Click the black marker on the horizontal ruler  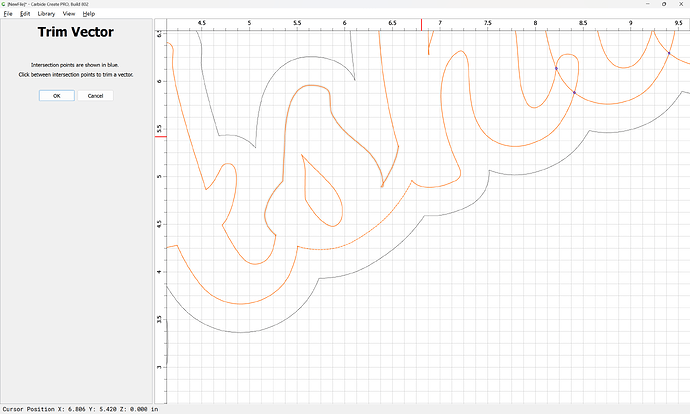[x=421, y=24]
